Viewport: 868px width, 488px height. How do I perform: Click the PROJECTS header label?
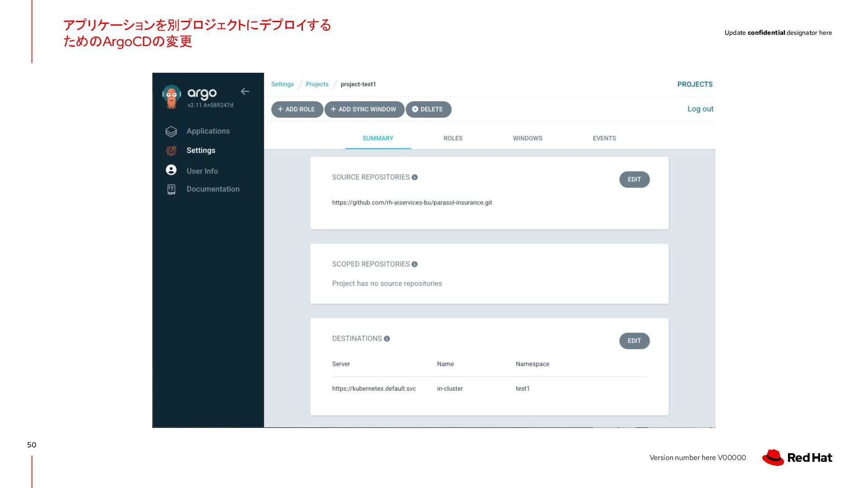point(695,84)
